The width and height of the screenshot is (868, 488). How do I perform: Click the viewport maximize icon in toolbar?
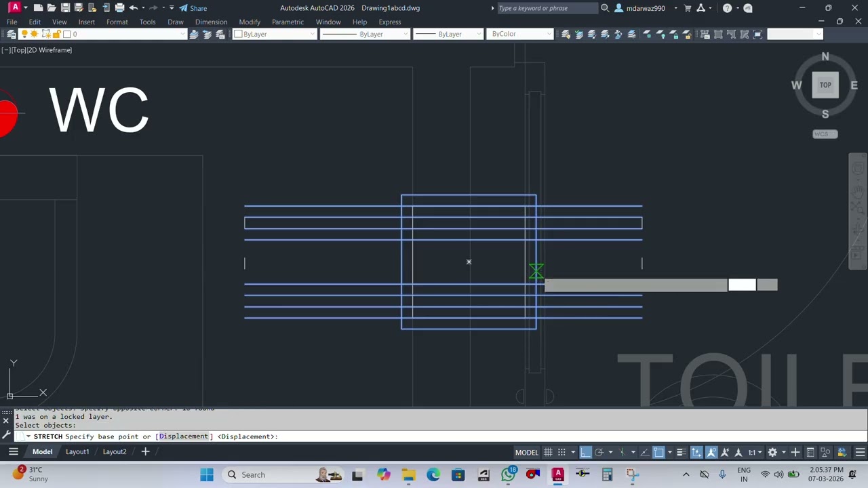pyautogui.click(x=757, y=34)
